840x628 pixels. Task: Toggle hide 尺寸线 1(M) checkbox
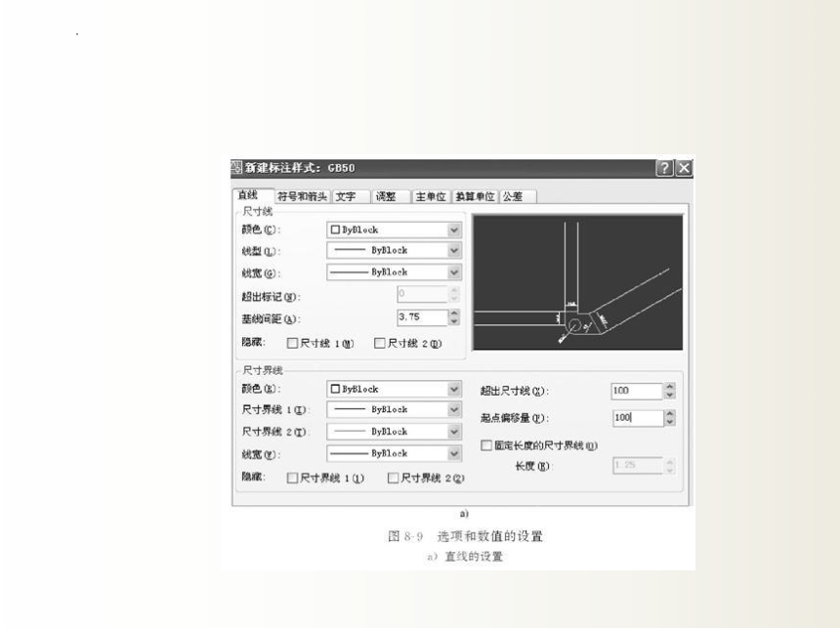(292, 343)
